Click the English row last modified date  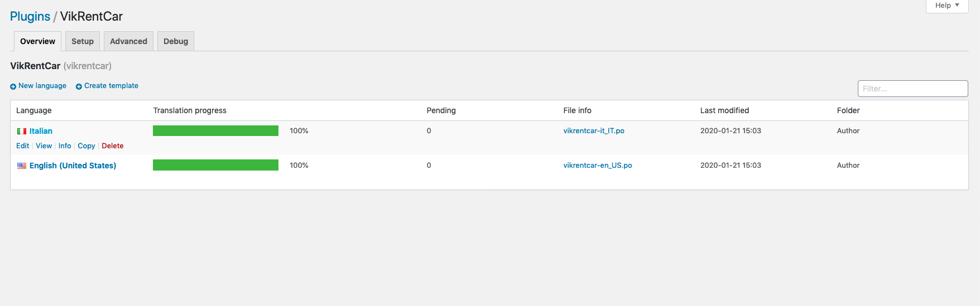(x=731, y=166)
